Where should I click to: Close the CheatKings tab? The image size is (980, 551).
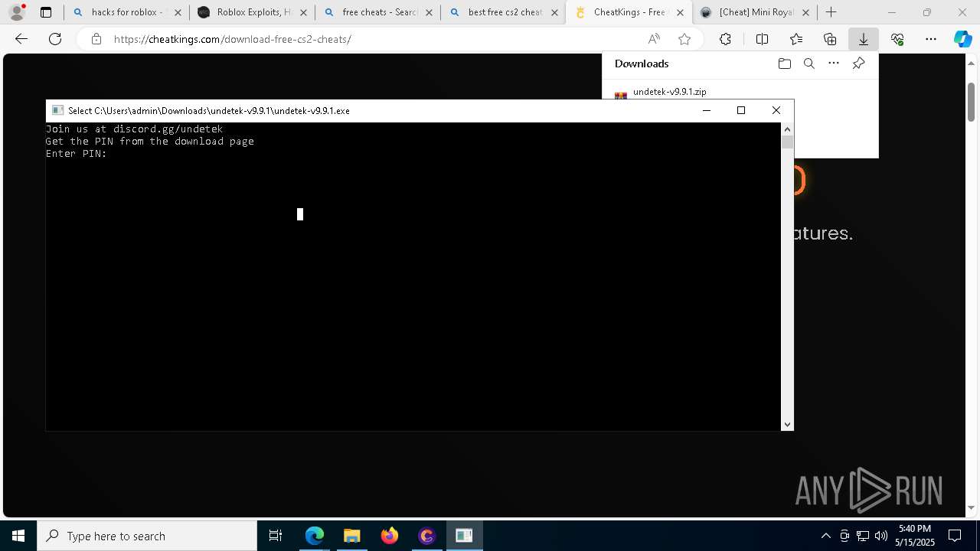680,12
